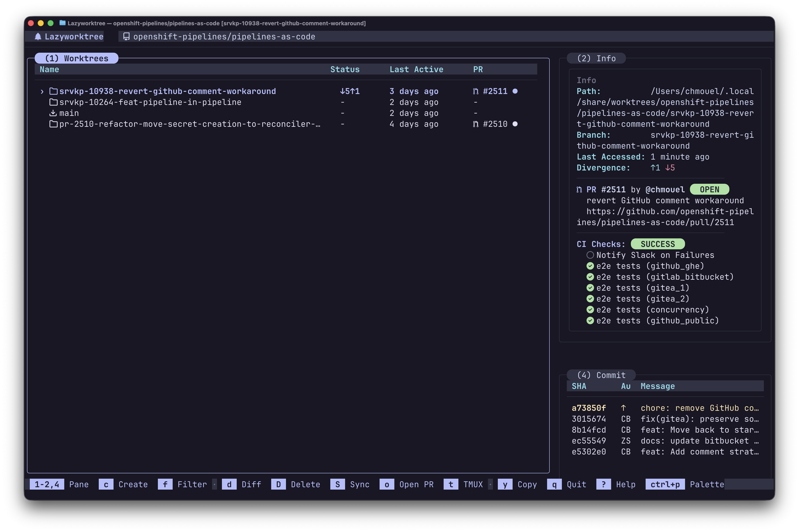The image size is (799, 532).
Task: Click the PR merge icon for #2511
Action: pos(476,91)
